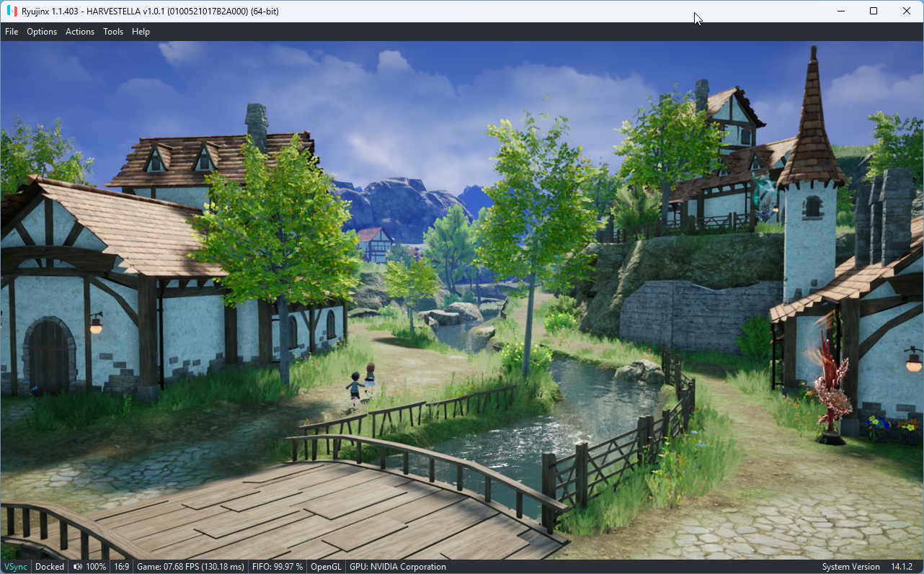This screenshot has height=574, width=924.
Task: Click the OpenGL backend label
Action: point(325,567)
